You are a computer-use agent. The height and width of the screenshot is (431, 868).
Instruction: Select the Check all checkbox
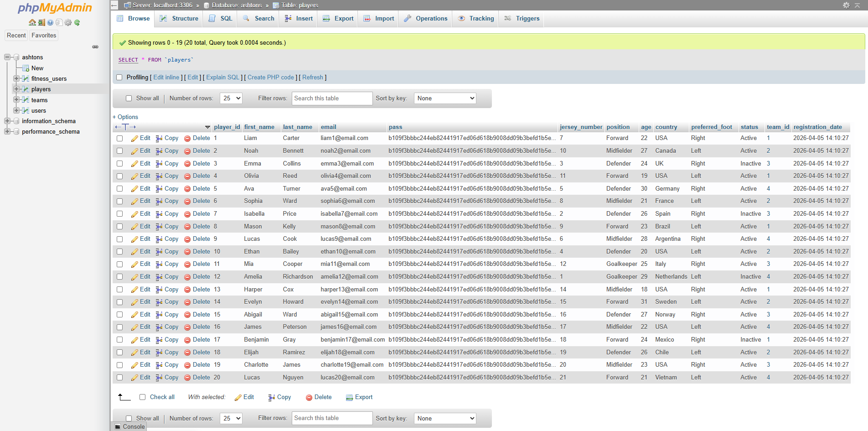coord(142,397)
